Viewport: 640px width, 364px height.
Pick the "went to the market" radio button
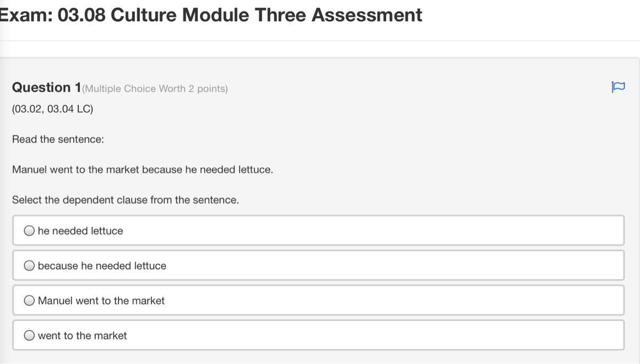click(x=30, y=335)
